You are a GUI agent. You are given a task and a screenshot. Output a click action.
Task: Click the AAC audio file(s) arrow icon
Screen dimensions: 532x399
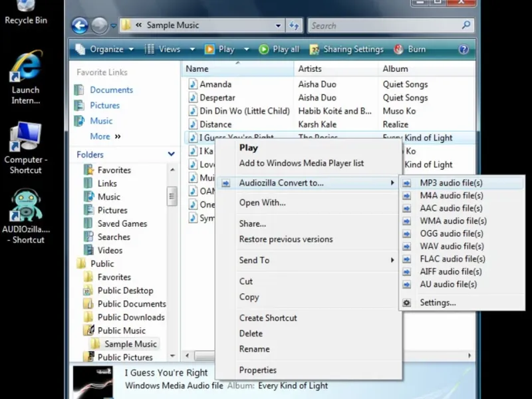pos(406,208)
